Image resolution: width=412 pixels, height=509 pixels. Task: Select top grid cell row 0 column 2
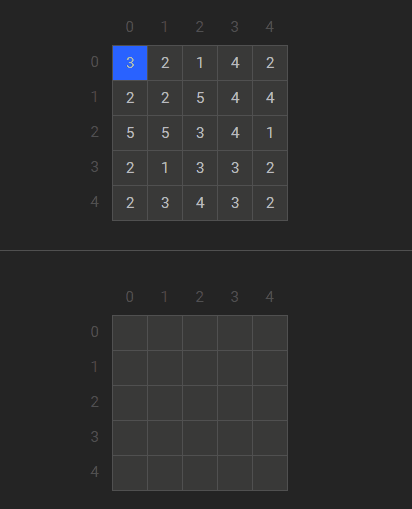pos(200,63)
